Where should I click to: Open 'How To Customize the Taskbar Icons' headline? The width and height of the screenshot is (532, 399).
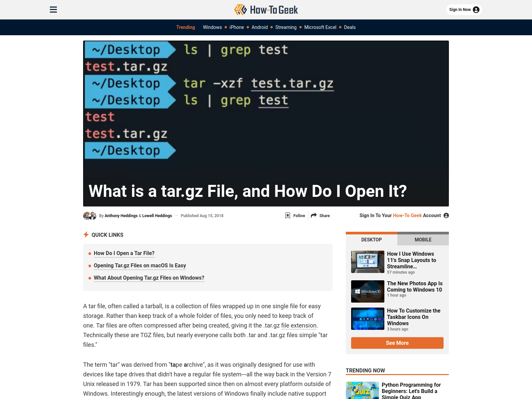(414, 317)
